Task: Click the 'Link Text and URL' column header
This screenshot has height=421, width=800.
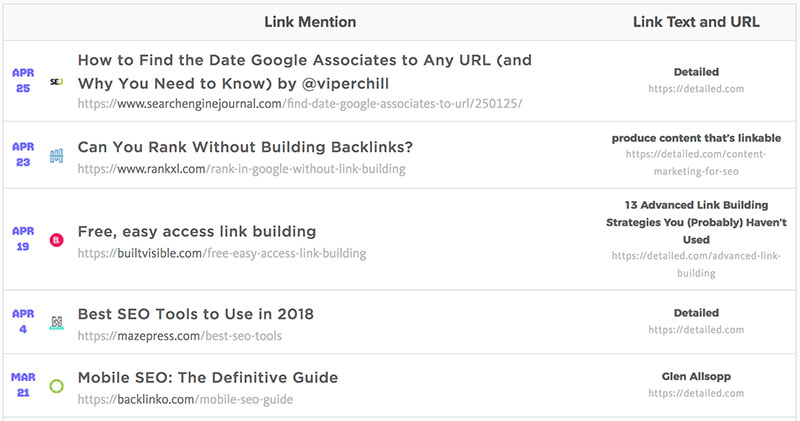Action: 696,22
